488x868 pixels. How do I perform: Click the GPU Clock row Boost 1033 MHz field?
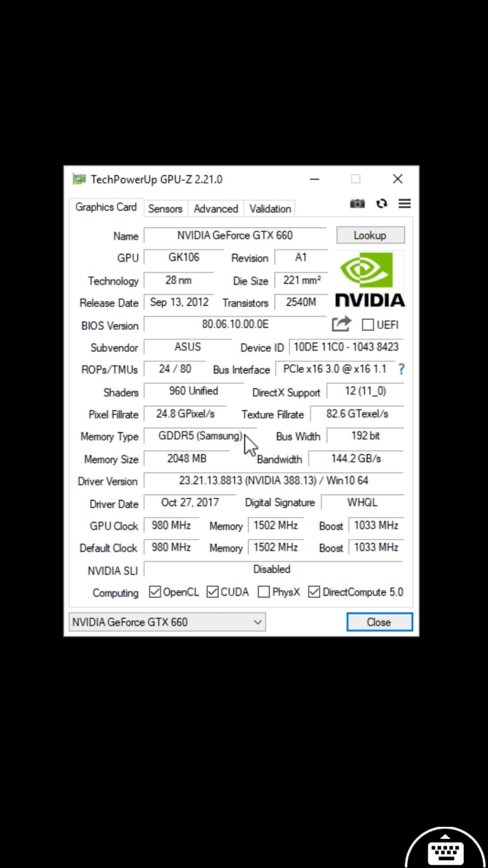click(376, 525)
